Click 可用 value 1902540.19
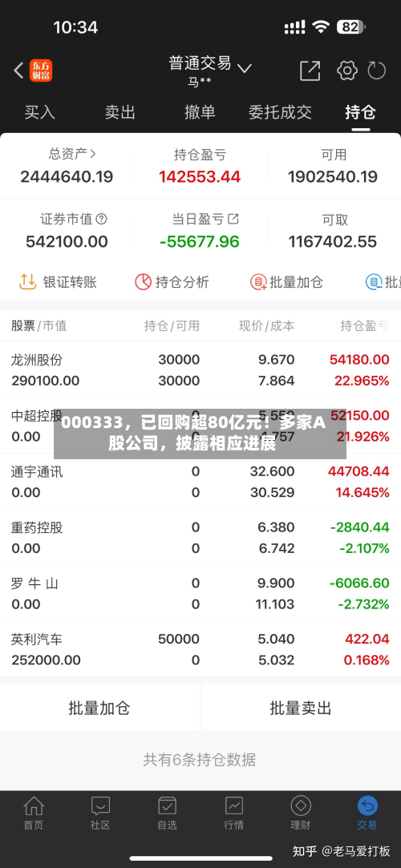This screenshot has height=868, width=401. 333,177
